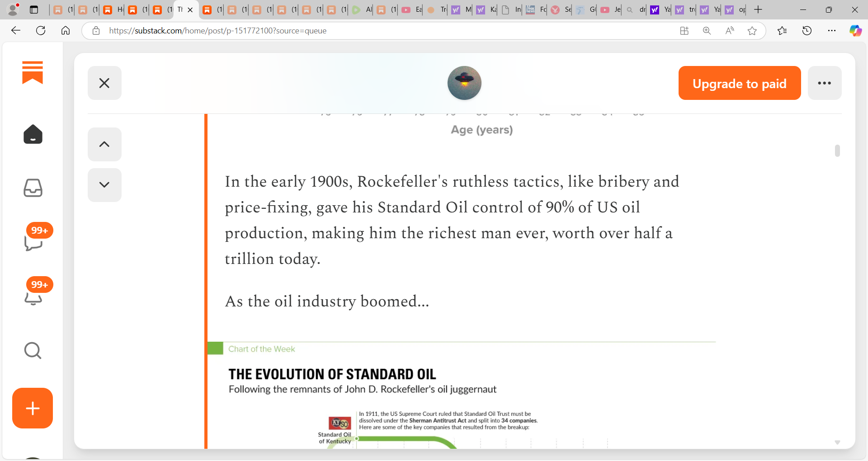Go to previous post with up chevron
This screenshot has width=868, height=461.
pyautogui.click(x=104, y=144)
